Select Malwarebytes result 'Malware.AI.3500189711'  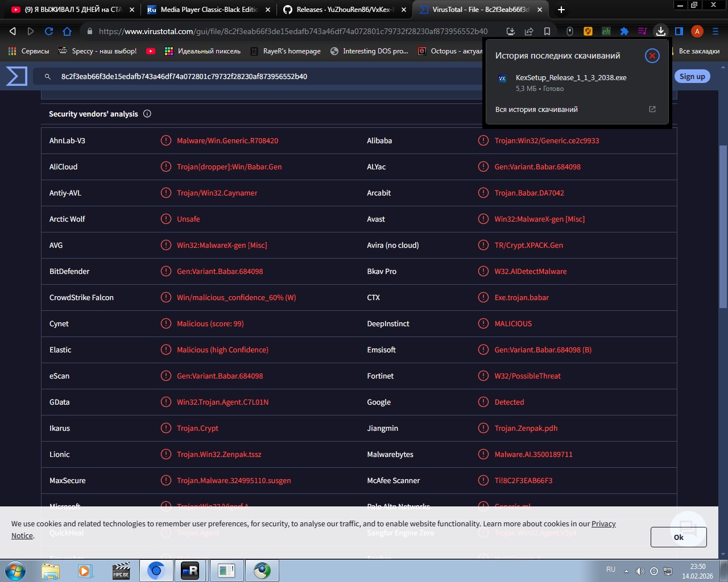[x=533, y=454]
